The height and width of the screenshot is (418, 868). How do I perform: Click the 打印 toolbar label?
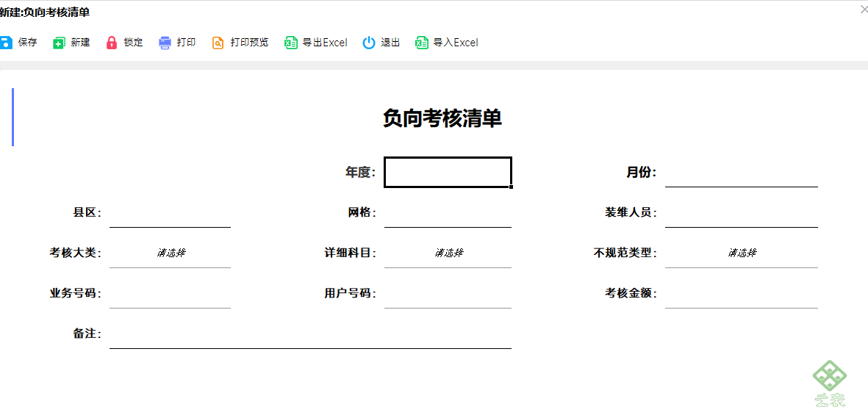click(x=187, y=43)
